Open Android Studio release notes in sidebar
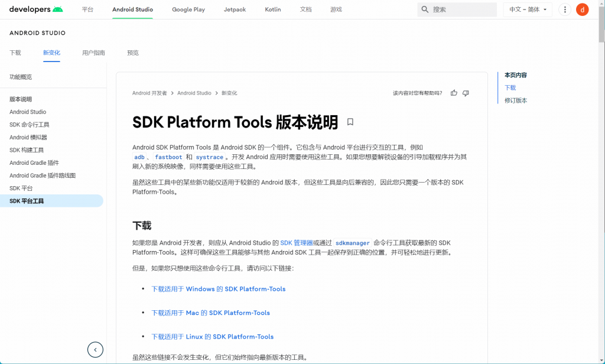This screenshot has width=605, height=364. click(x=28, y=112)
